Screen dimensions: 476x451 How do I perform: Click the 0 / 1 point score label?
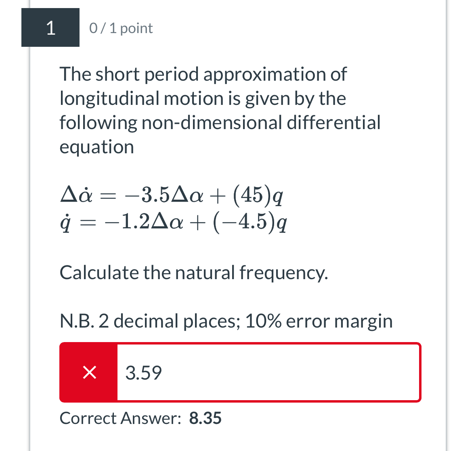click(x=121, y=27)
